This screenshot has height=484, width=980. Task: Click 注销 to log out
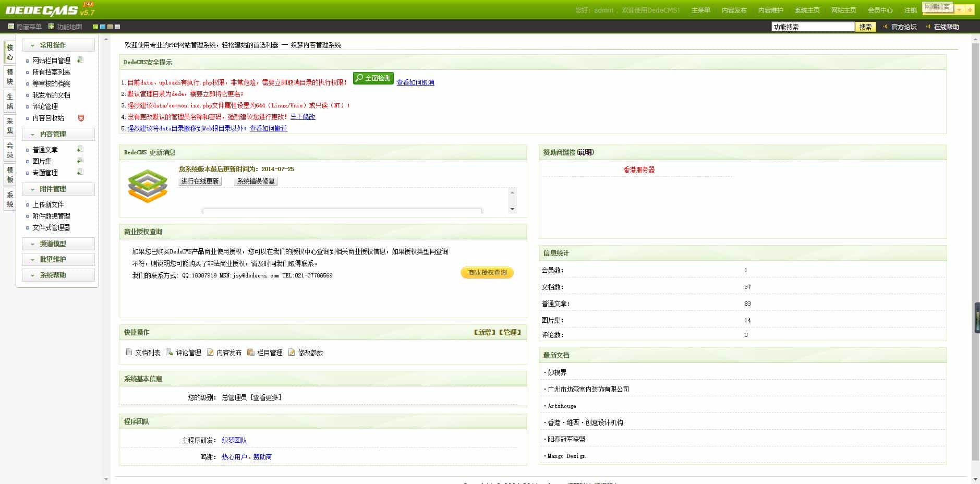[x=910, y=10]
